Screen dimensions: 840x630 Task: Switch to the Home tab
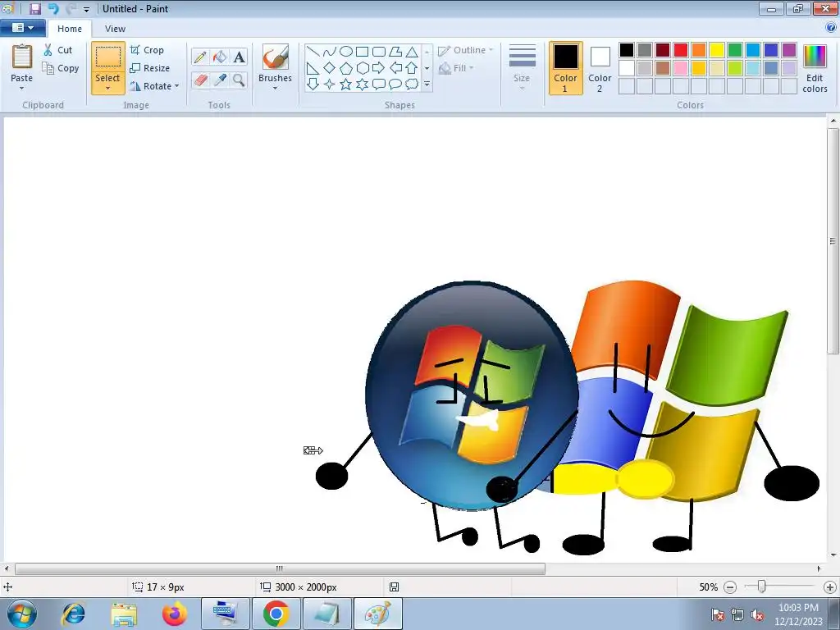[x=70, y=29]
